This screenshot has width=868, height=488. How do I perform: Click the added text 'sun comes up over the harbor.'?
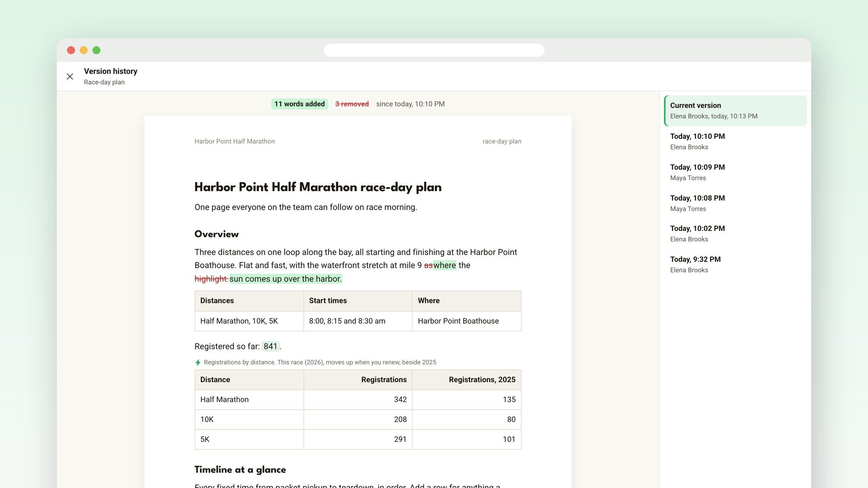(x=285, y=279)
